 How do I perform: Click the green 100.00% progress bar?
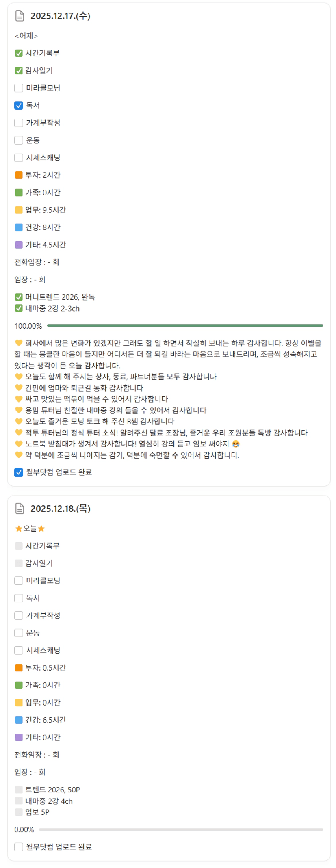click(x=185, y=325)
